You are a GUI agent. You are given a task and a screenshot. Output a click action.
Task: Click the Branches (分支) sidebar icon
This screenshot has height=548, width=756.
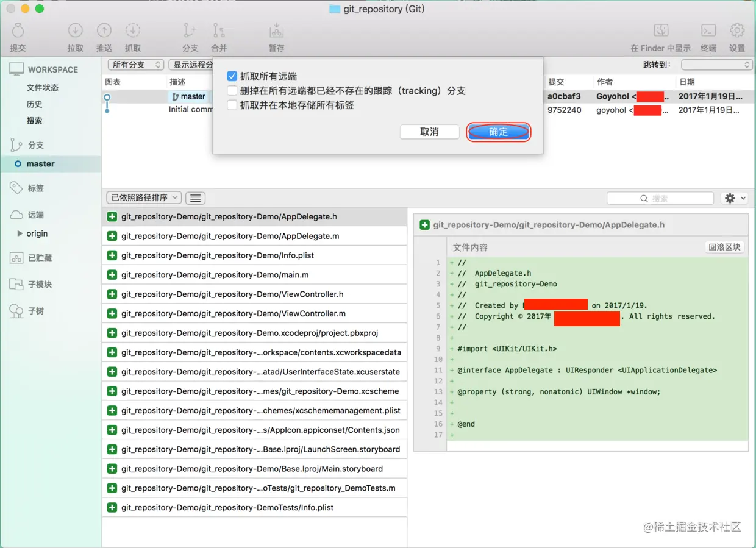pos(16,145)
